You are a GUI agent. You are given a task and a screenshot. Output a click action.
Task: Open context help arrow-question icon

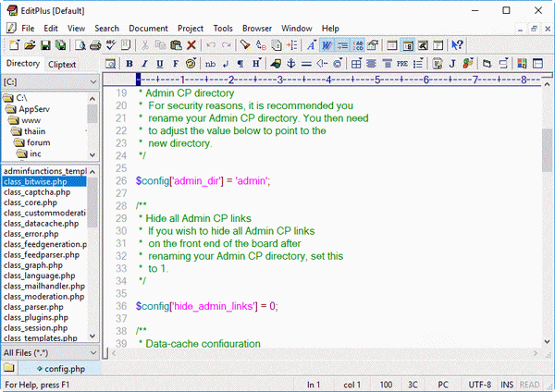coord(458,44)
